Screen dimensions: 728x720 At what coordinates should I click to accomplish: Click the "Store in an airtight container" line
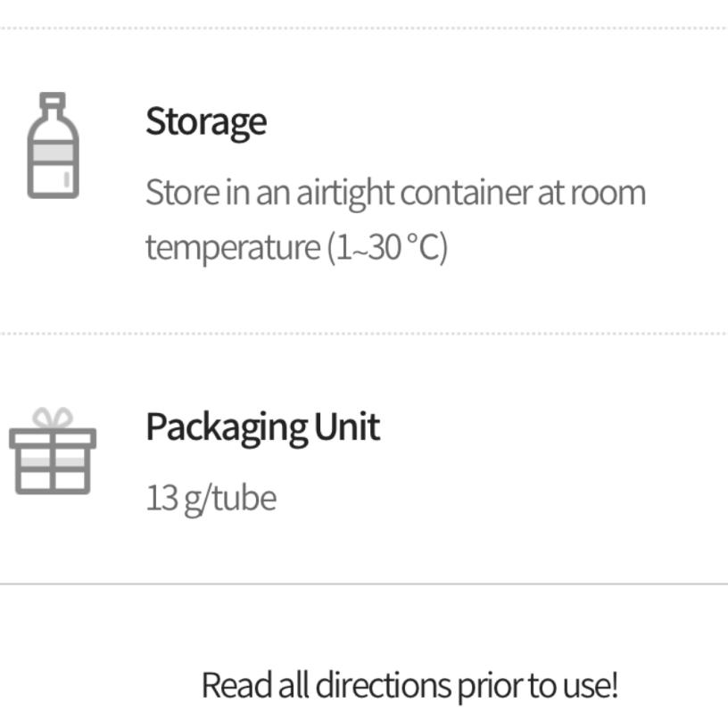[x=394, y=193]
